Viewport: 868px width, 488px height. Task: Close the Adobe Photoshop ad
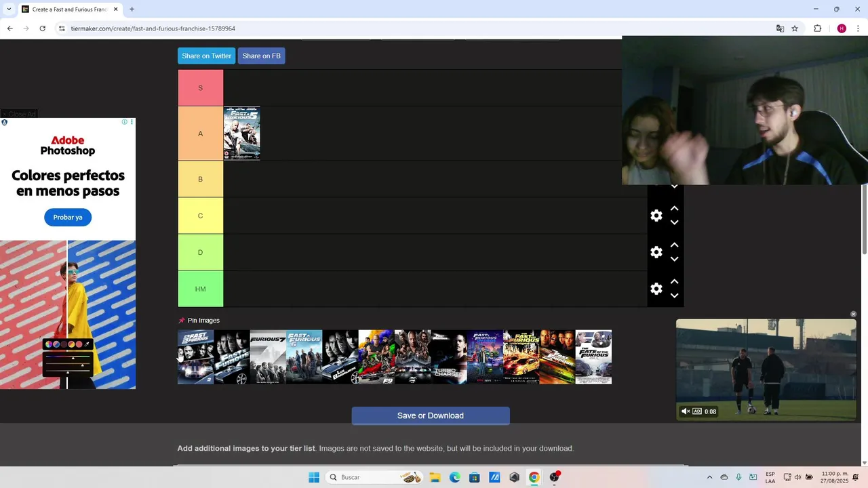[x=19, y=114]
